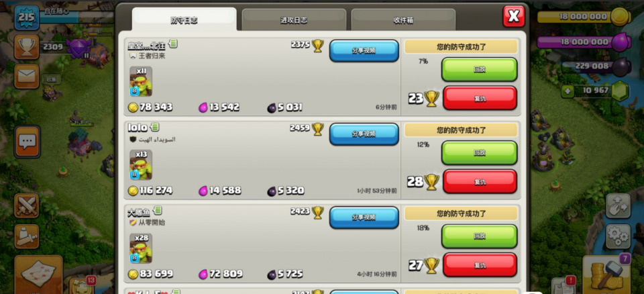Viewport: 644px width, 294px height.
Task: Switch to the 收件箱 tab
Action: (x=403, y=20)
